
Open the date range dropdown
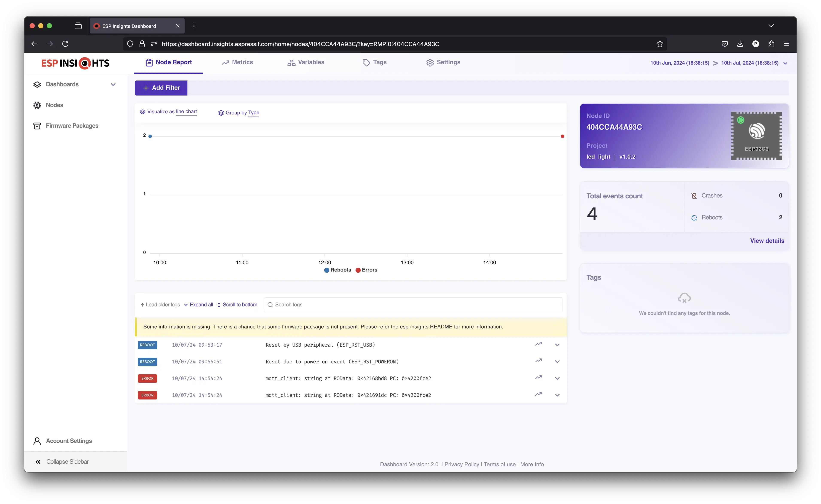click(x=785, y=63)
